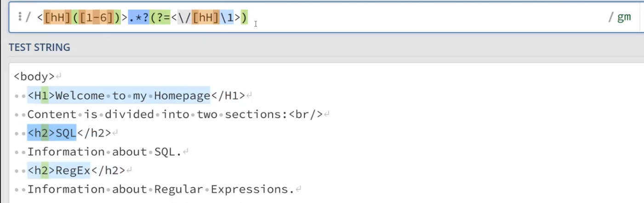The height and width of the screenshot is (203, 644).
Task: Click the closing slash delimiter before gm
Action: [x=611, y=17]
